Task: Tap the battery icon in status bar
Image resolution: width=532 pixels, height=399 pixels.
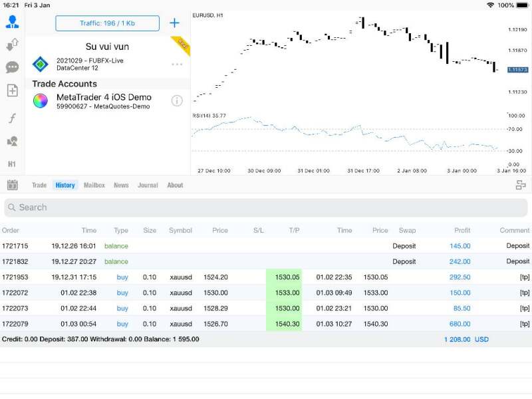Action: click(523, 5)
